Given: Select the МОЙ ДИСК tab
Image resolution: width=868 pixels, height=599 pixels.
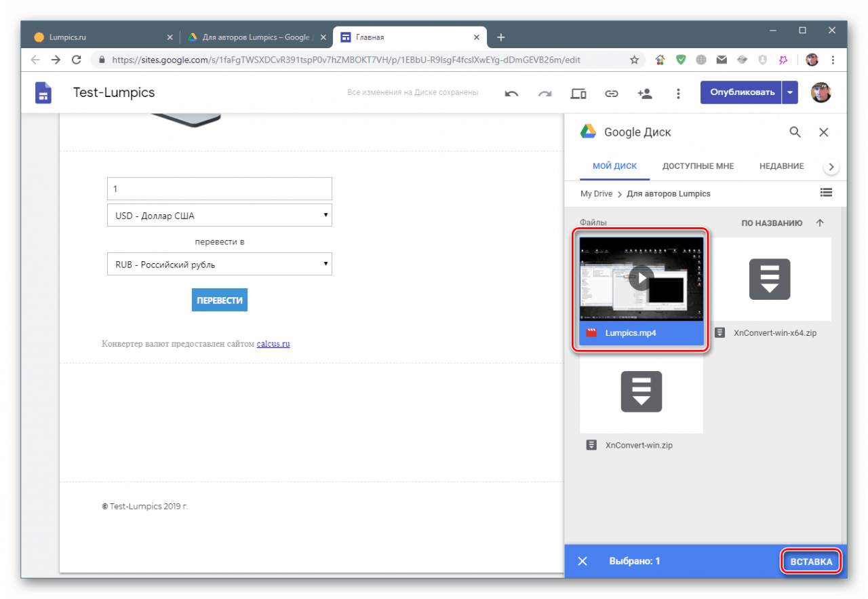Looking at the screenshot, I should click(614, 166).
